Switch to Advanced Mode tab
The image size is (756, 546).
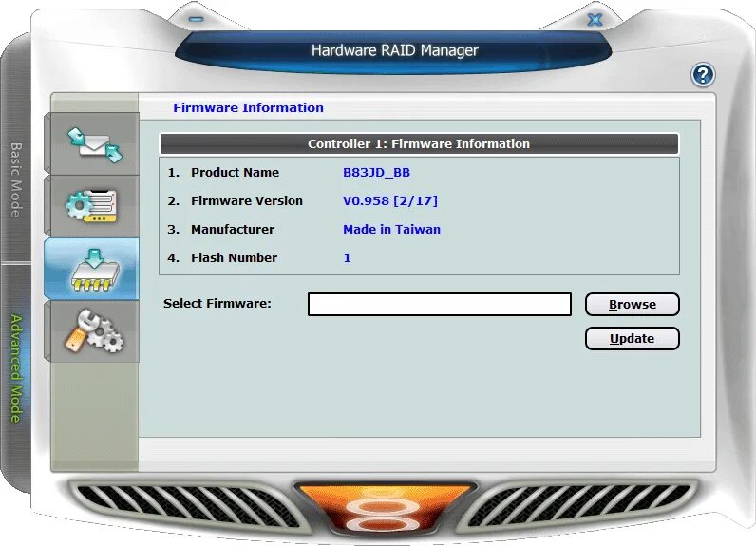(16, 368)
